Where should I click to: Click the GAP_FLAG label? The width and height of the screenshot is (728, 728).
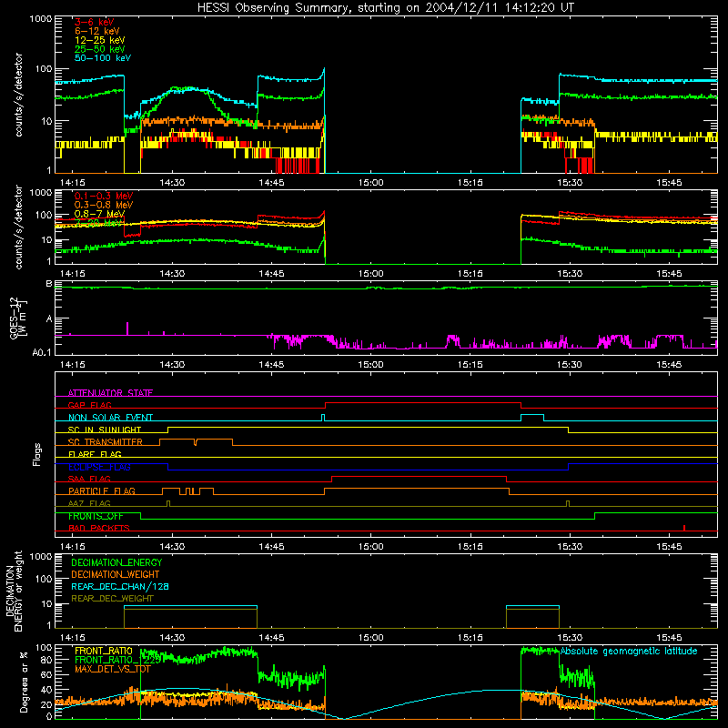(x=89, y=405)
